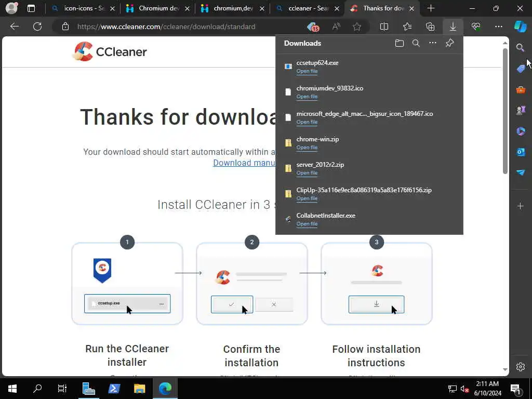
Task: Open Server Manager from taskbar
Action: [x=88, y=389]
